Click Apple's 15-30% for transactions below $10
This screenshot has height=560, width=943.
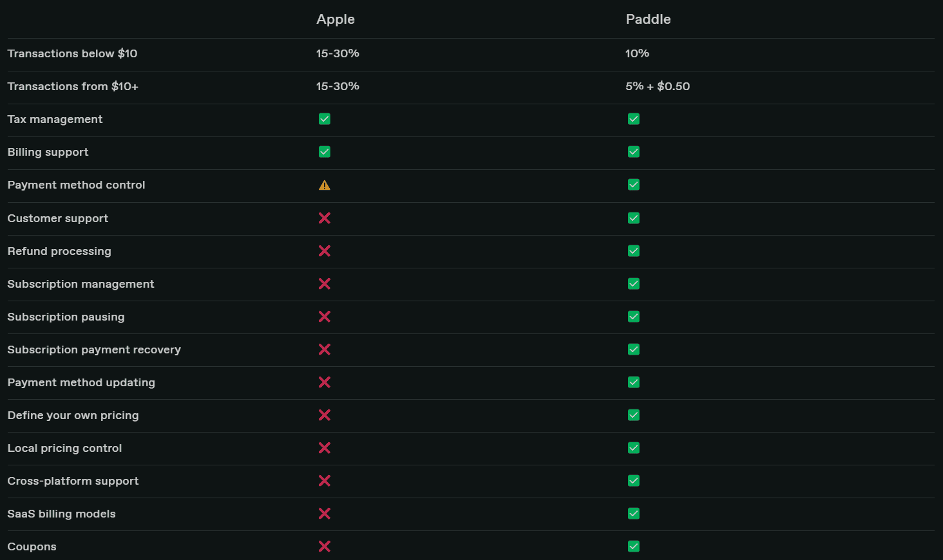point(338,53)
